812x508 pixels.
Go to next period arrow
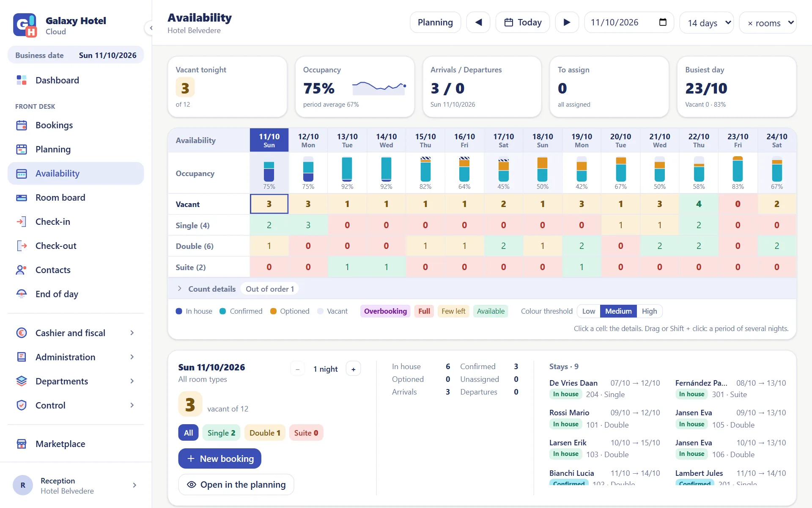pyautogui.click(x=567, y=22)
